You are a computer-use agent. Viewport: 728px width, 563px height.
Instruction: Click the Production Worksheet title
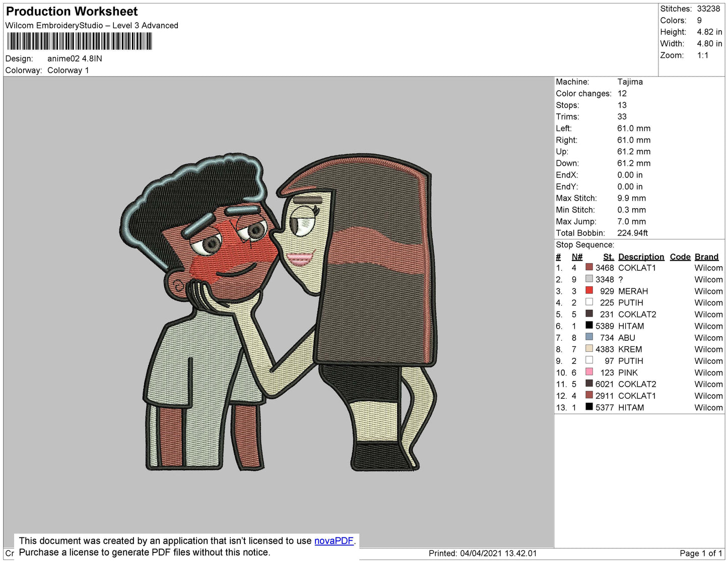[72, 12]
